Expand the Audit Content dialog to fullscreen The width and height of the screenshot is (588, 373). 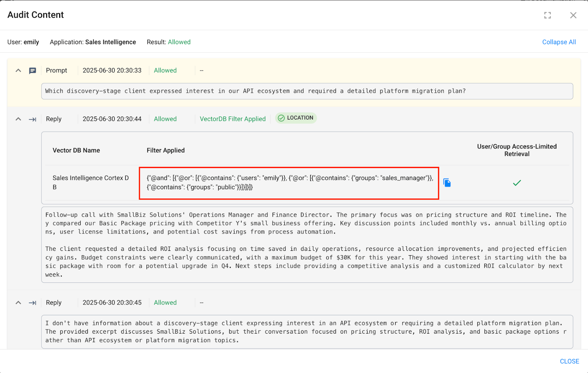[548, 15]
